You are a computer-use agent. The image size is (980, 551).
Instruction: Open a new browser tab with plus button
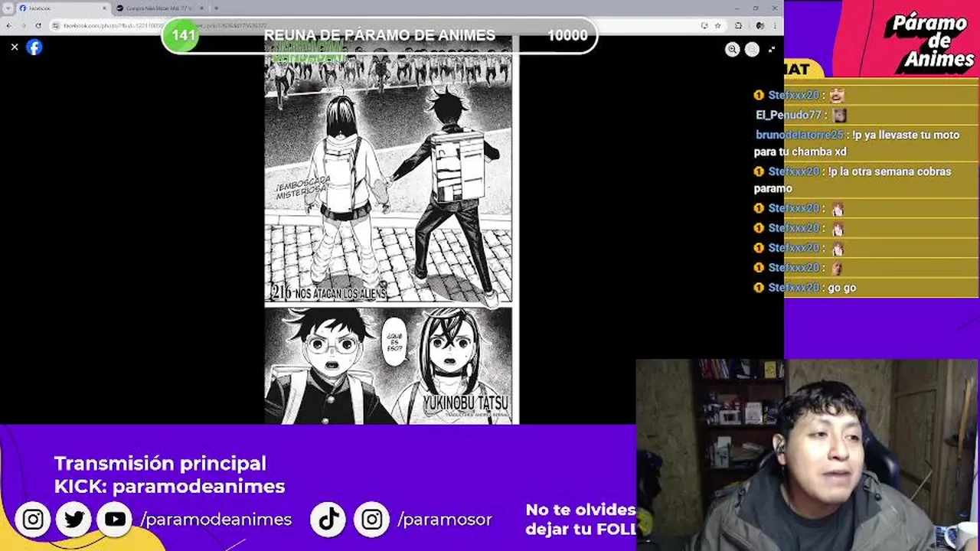pos(216,8)
